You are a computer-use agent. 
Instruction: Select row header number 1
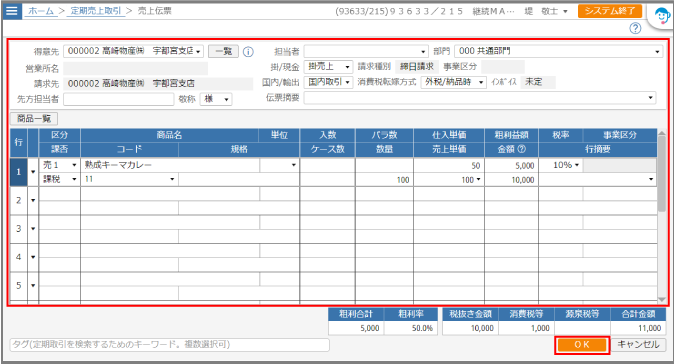point(18,172)
